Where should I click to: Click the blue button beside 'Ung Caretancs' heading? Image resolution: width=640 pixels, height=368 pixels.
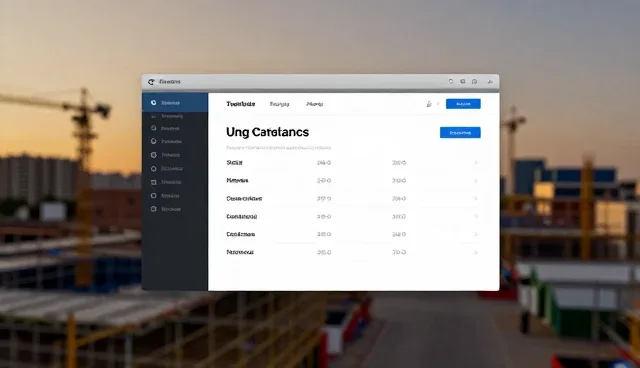[x=460, y=133]
